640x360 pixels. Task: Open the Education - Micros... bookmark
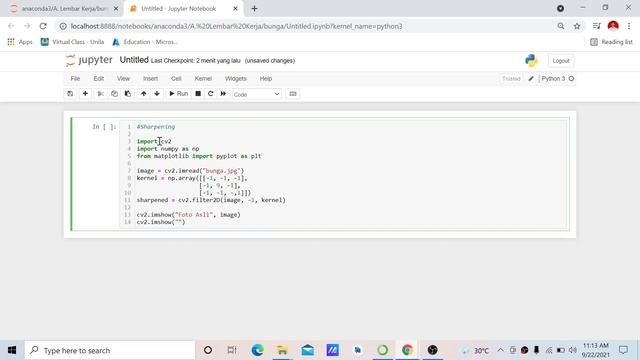pyautogui.click(x=145, y=42)
